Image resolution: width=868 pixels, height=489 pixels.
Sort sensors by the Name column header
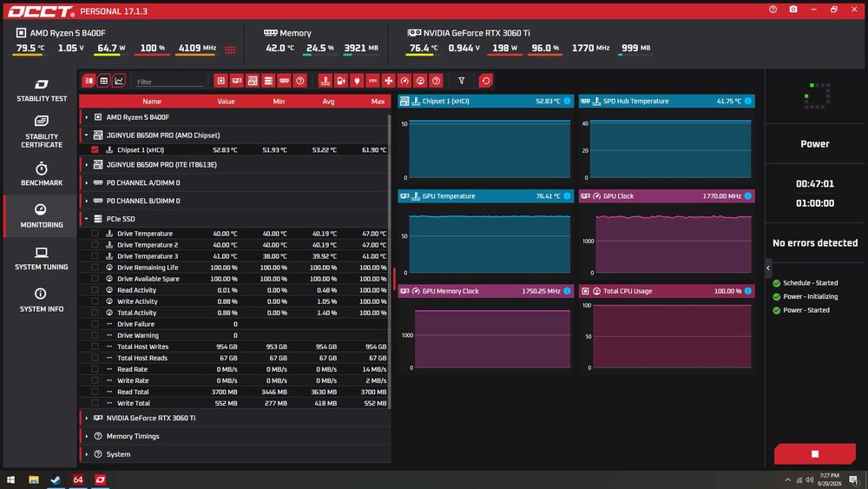click(152, 102)
